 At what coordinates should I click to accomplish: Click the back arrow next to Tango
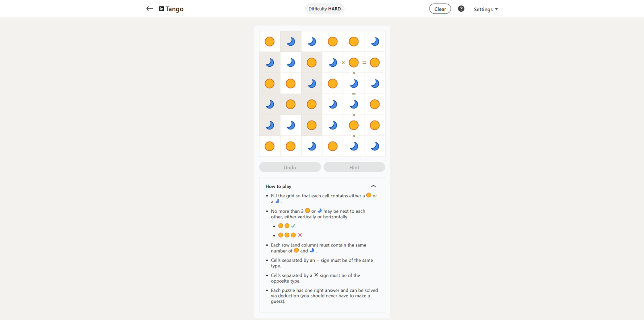click(149, 9)
